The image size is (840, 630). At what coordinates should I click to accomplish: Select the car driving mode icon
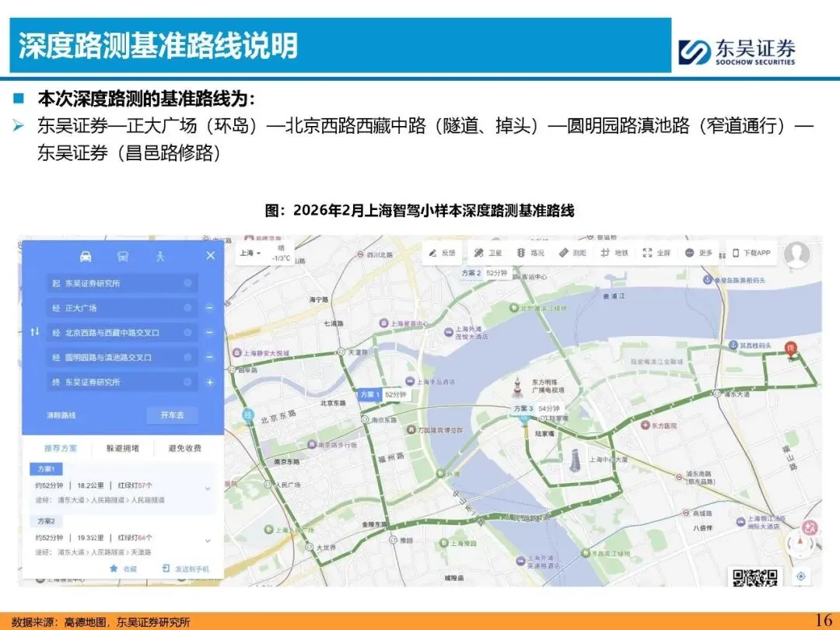(86, 257)
